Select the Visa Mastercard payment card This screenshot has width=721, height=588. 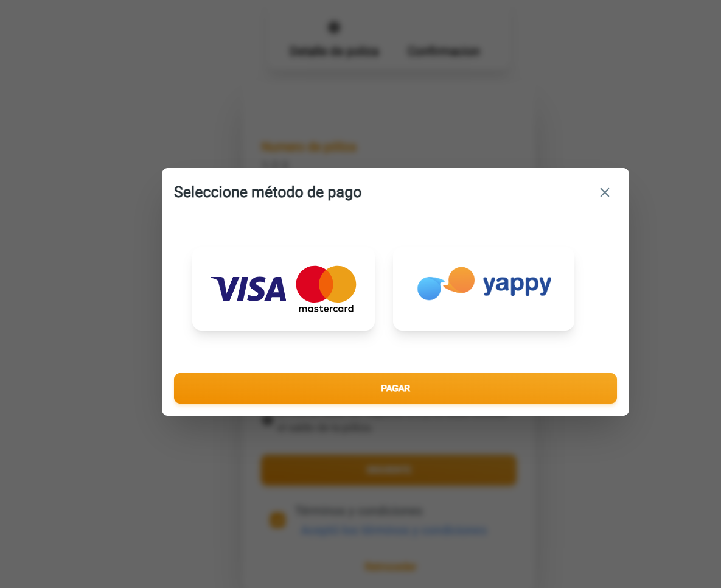click(x=284, y=287)
